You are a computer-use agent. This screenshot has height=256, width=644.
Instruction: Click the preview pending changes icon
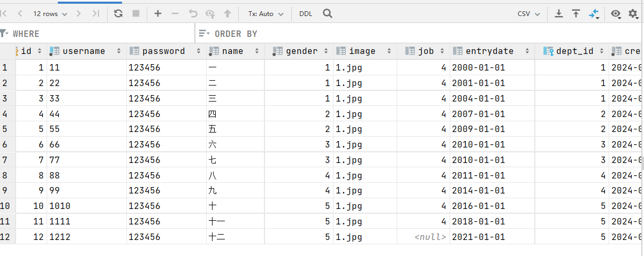tap(210, 14)
